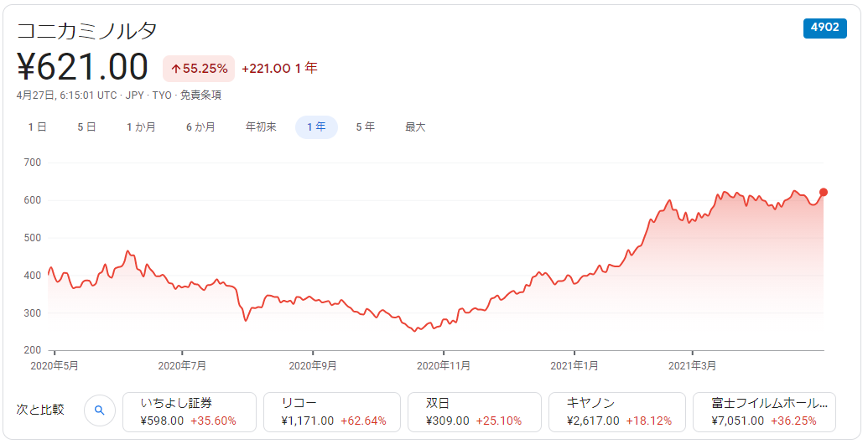Compare with 富士フイルムホール card
Screen dimensions: 868x444
point(765,412)
